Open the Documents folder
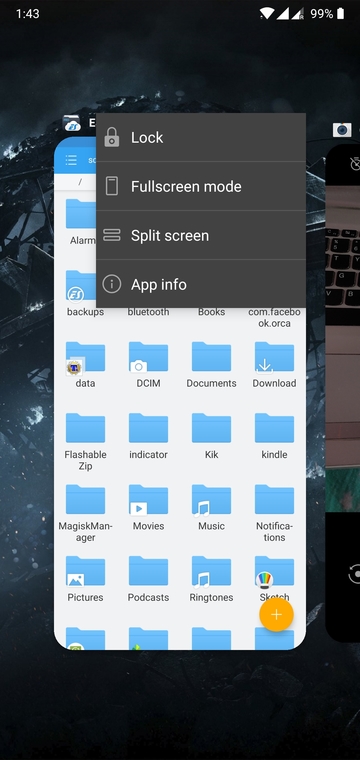Viewport: 360px width, 760px height. point(211,365)
